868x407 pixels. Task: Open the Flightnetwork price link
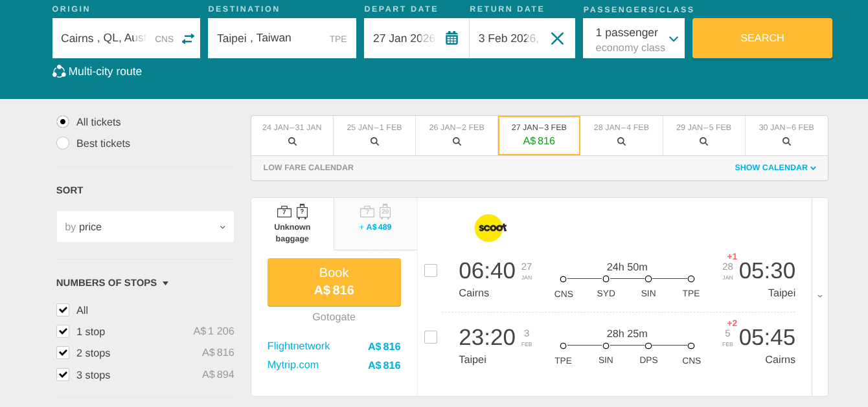(299, 346)
